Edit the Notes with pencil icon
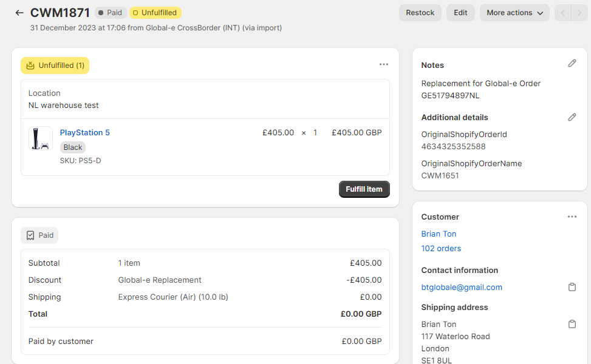This screenshot has width=591, height=364. pos(572,64)
